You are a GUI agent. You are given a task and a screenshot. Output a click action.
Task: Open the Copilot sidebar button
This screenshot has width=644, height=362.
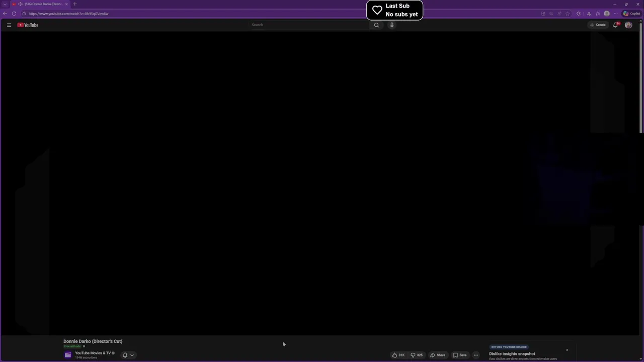(632, 14)
